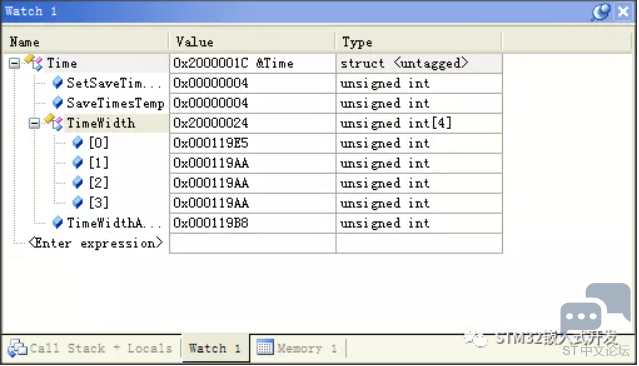
Task: Select the SaveTimesTemp row
Action: coord(116,103)
